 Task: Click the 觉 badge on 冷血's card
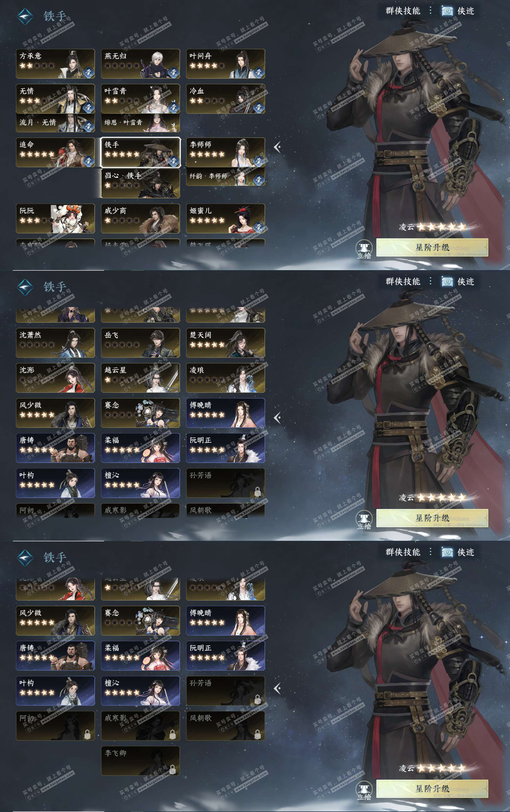259,107
